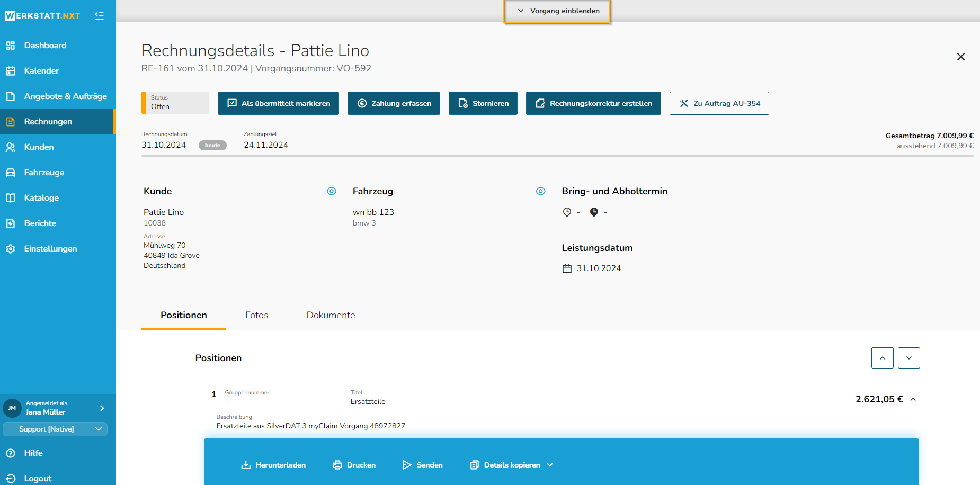Click the Kunden people icon
980x485 pixels.
(11, 147)
